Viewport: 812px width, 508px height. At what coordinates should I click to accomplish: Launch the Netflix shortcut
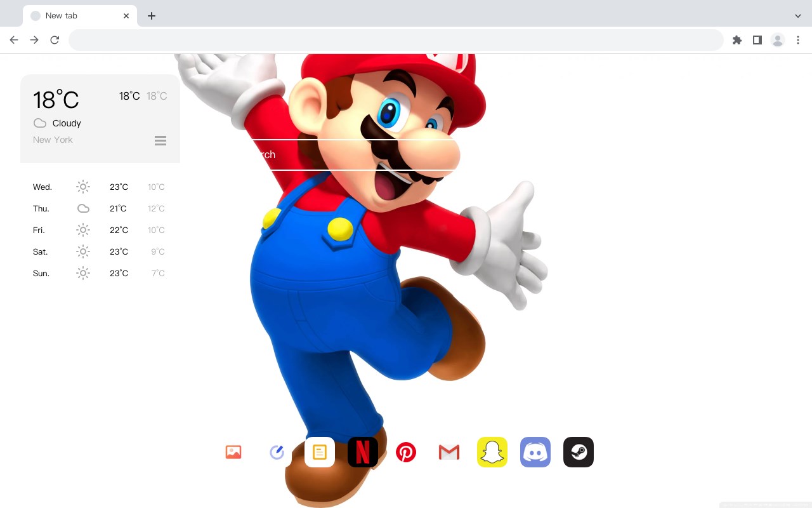pyautogui.click(x=363, y=452)
